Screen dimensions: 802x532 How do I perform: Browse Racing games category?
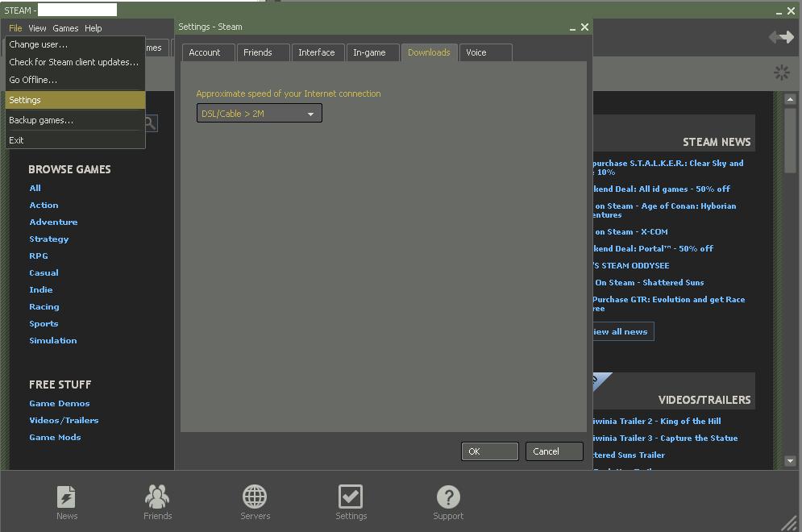point(44,306)
